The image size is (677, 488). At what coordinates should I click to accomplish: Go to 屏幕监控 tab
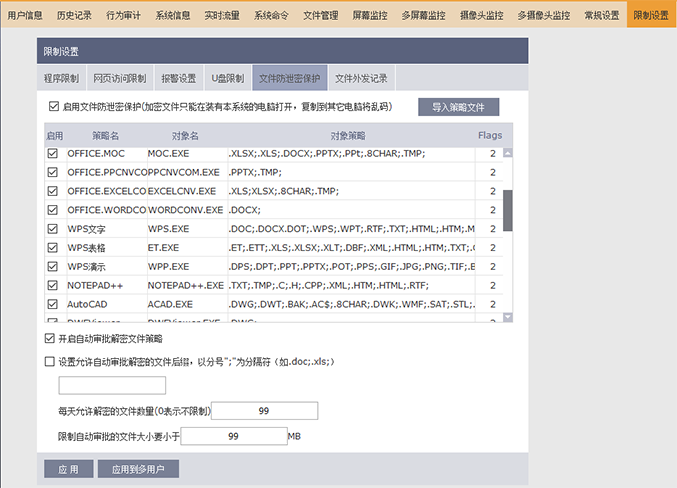point(370,16)
